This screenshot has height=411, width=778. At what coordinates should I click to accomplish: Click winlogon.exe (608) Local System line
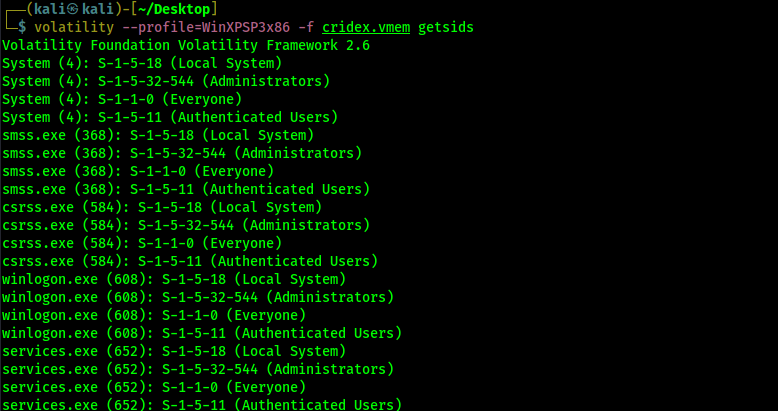[x=174, y=279]
